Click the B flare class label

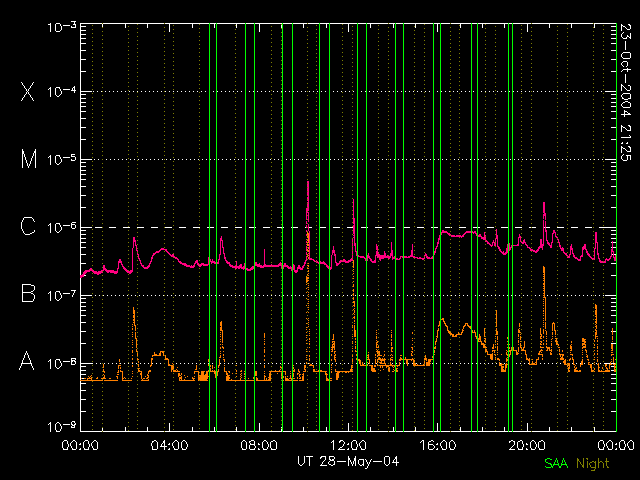[x=28, y=293]
